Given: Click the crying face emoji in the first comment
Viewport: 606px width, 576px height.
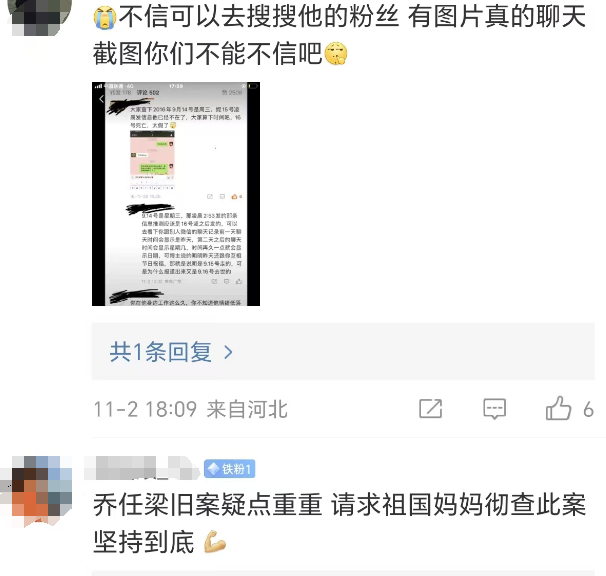Looking at the screenshot, I should [x=105, y=18].
